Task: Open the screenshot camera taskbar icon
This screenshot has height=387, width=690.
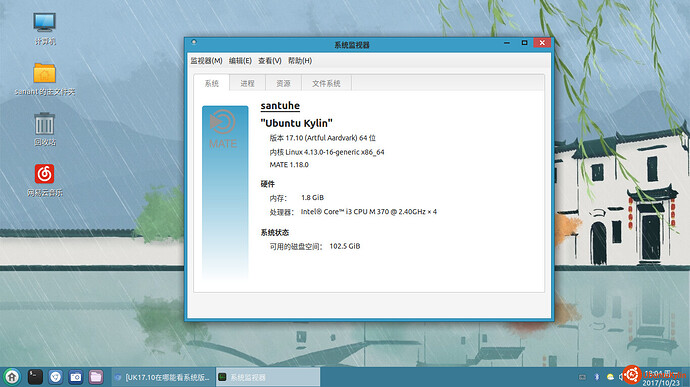Action: pyautogui.click(x=76, y=377)
